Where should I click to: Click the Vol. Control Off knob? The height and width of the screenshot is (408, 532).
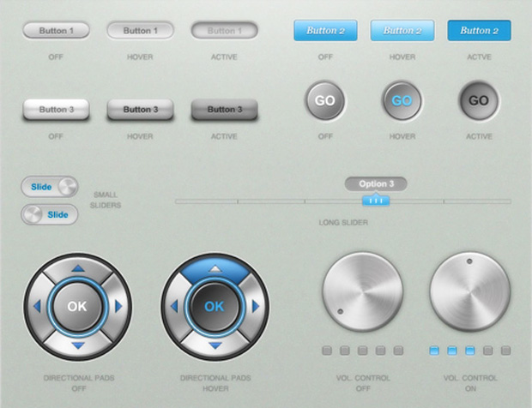[362, 292]
